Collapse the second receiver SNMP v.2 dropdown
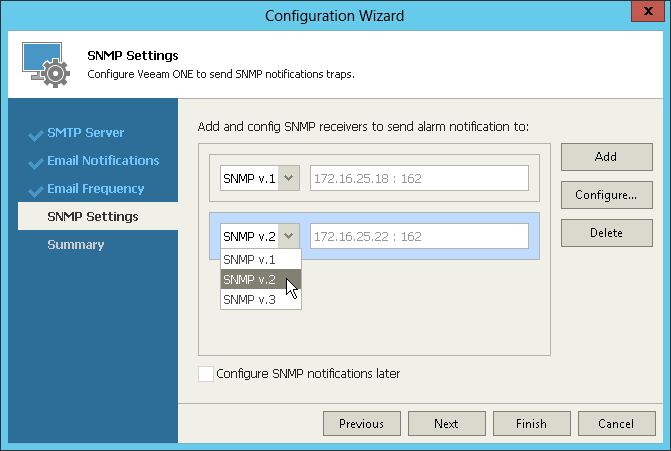This screenshot has width=671, height=451. 289,236
